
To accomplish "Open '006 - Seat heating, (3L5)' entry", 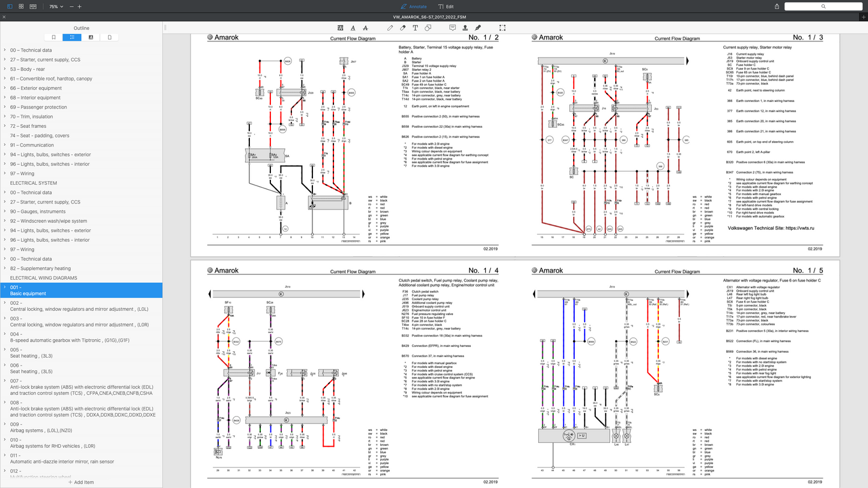I will [31, 369].
